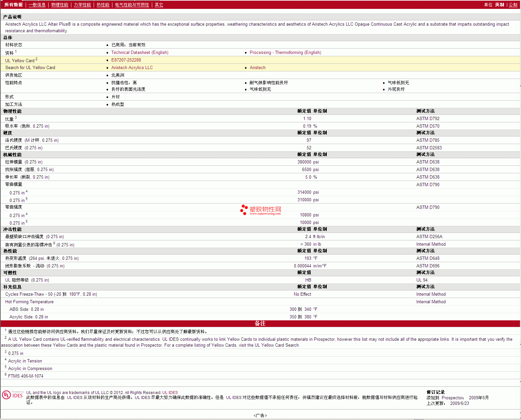
Task: Click the > 360 in·lb impact value
Action: point(311,244)
